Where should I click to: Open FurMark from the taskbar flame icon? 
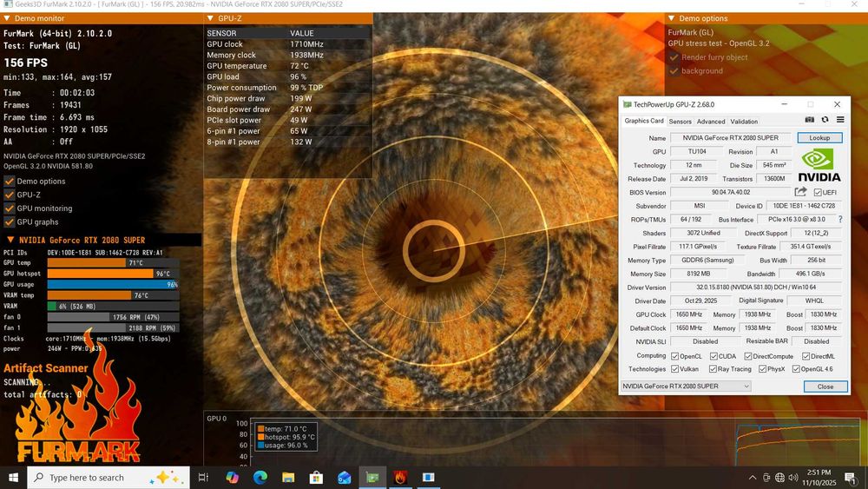400,478
